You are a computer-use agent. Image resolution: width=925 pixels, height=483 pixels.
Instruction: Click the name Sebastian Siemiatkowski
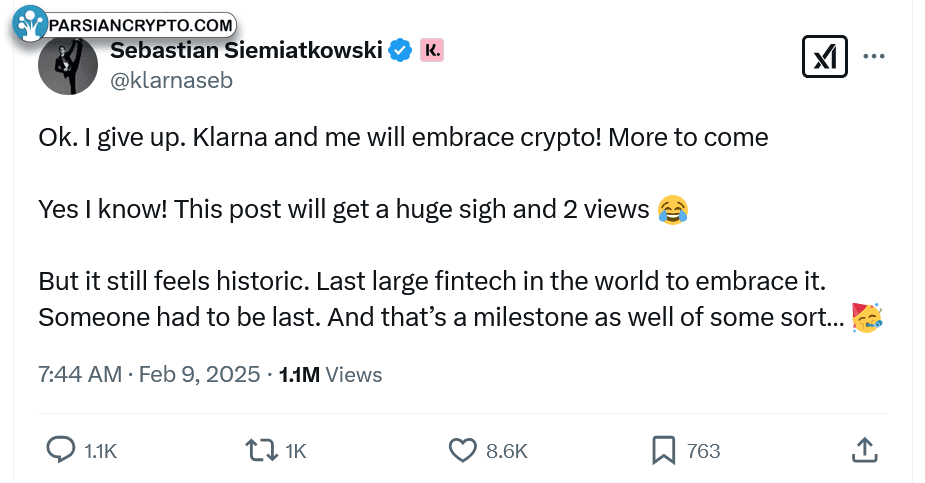click(246, 50)
